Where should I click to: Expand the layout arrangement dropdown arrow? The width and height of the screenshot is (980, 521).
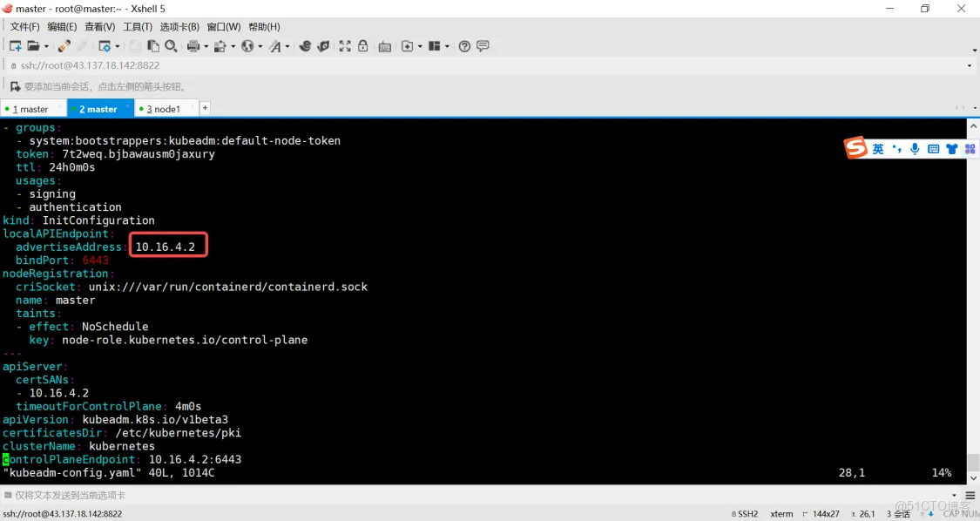447,47
